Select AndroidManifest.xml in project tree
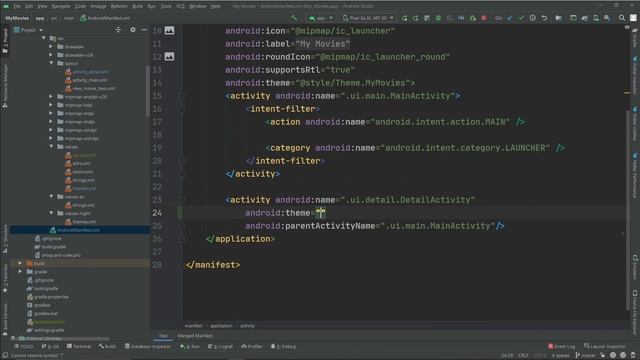 point(78,230)
